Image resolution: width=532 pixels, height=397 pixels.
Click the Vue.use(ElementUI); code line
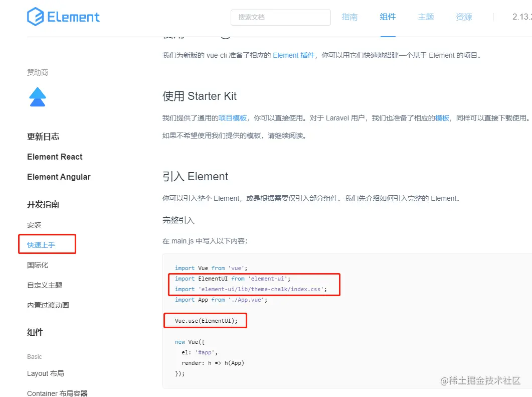tap(206, 321)
